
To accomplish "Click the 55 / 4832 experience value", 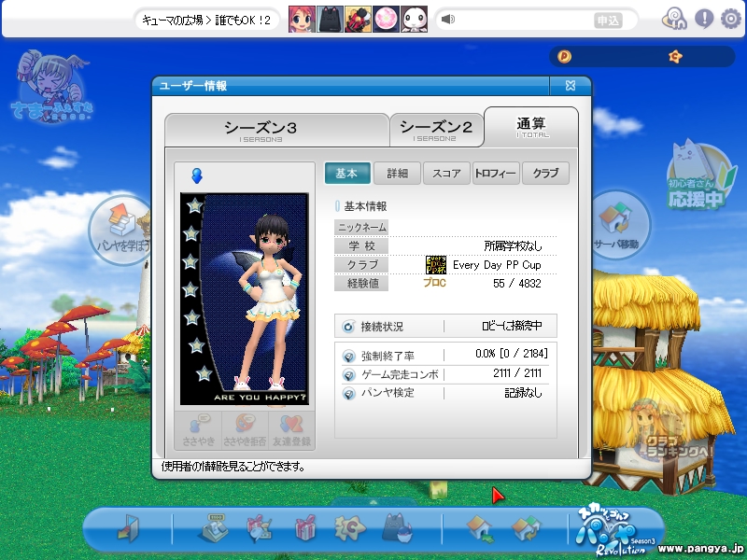I will point(517,284).
